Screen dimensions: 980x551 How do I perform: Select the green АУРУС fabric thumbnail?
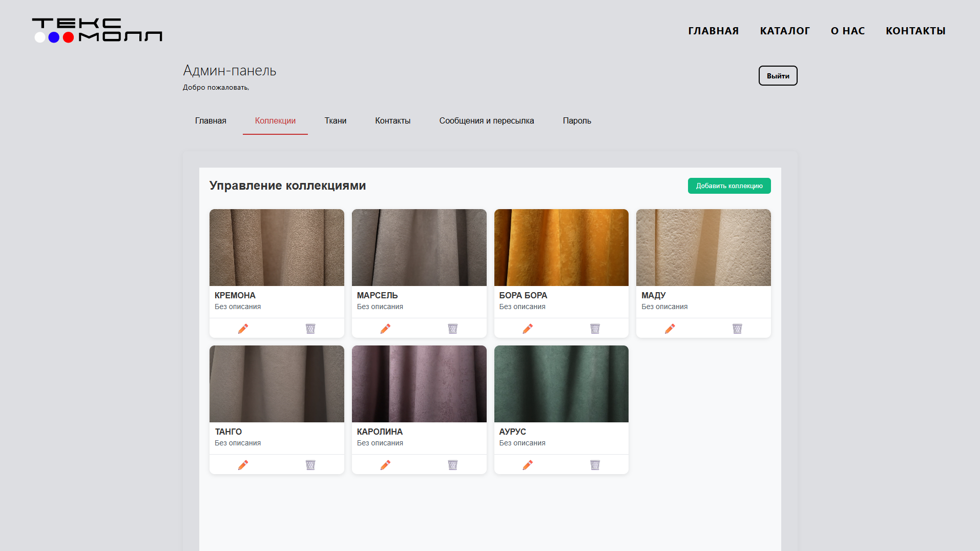point(561,384)
